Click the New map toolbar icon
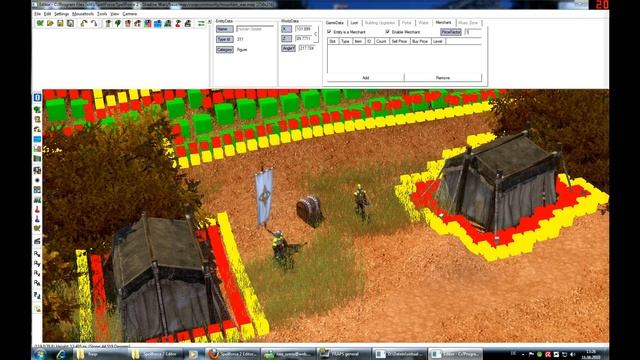The image size is (640, 360). coord(40,24)
